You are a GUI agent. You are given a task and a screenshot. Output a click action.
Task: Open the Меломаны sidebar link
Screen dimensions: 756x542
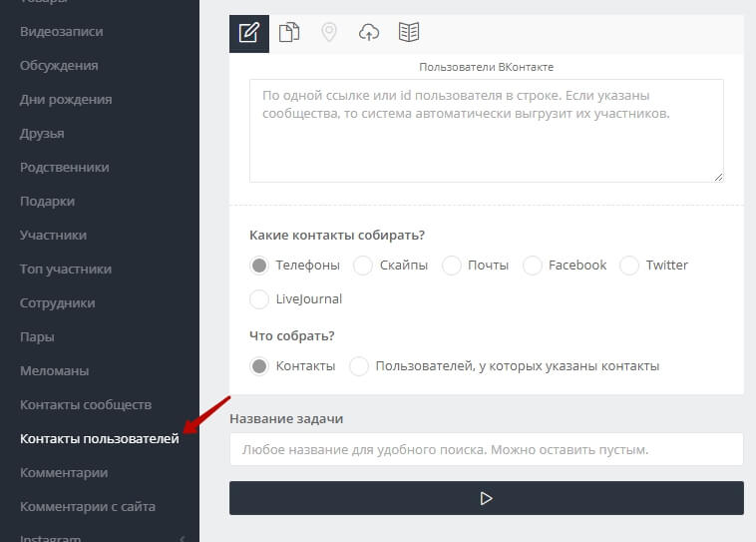[55, 370]
